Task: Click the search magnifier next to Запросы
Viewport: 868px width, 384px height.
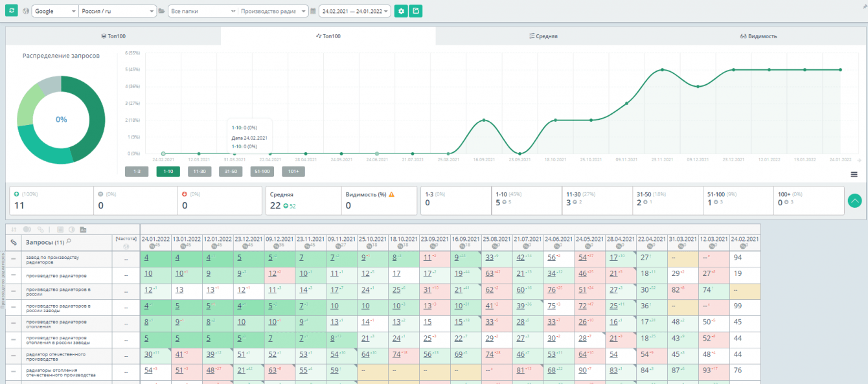Action: [x=69, y=242]
